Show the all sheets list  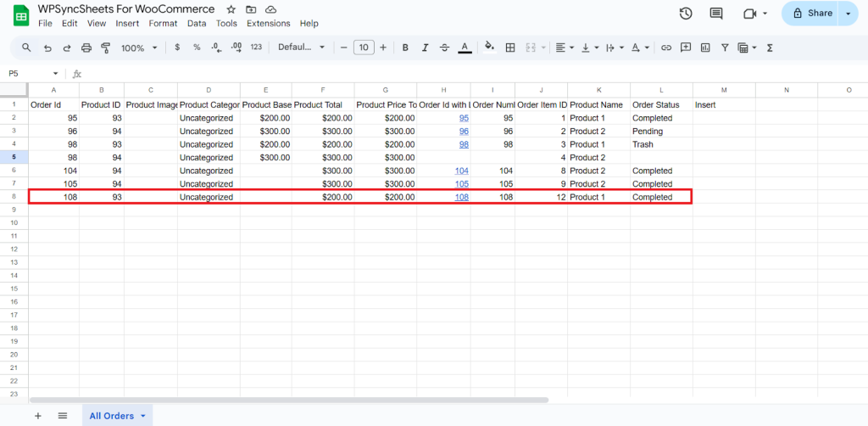pyautogui.click(x=63, y=416)
